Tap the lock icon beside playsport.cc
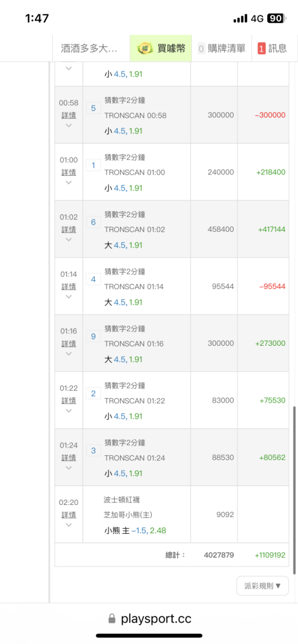 tap(112, 619)
